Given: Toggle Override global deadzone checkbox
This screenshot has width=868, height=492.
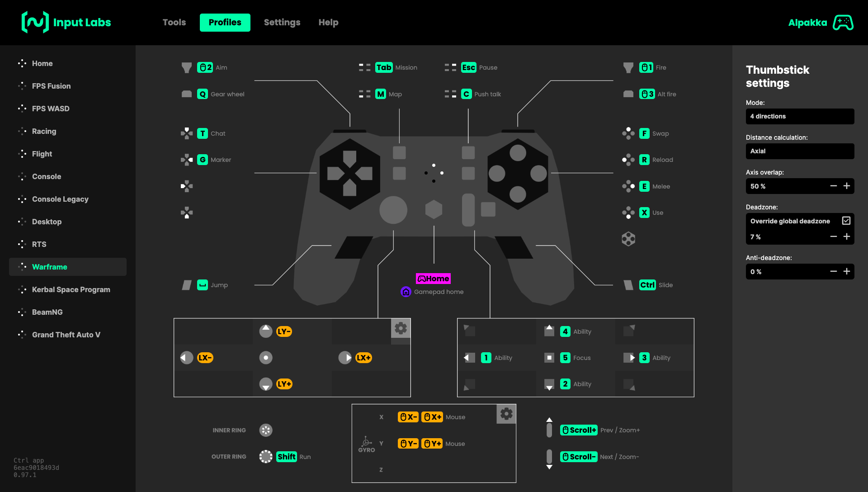Looking at the screenshot, I should click(846, 221).
